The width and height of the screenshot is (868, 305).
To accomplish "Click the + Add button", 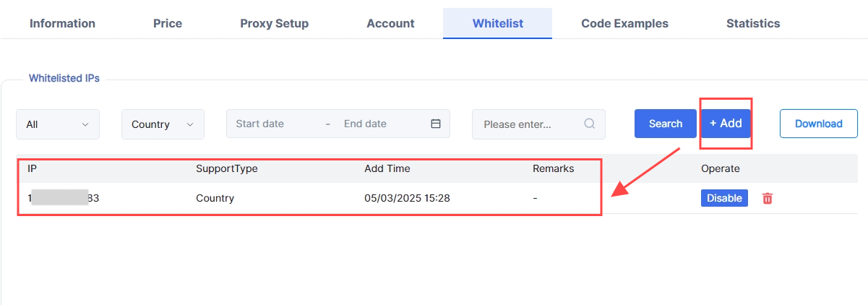I will pos(726,124).
